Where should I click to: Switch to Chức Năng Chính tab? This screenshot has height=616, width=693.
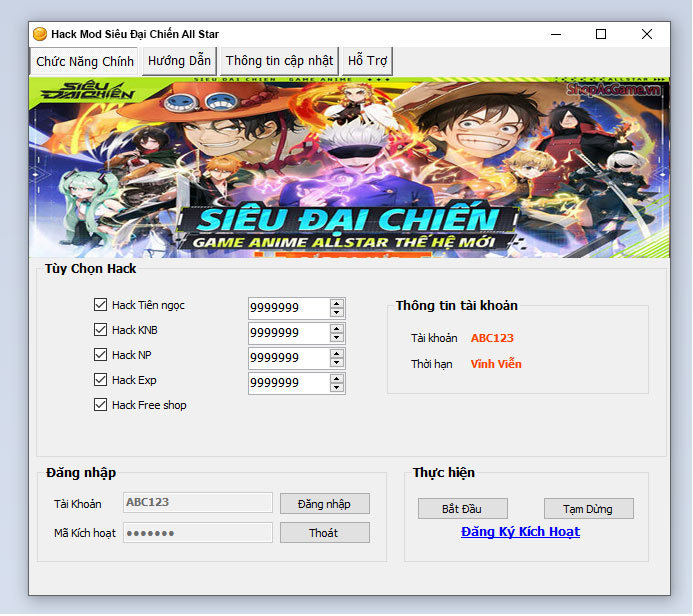tap(85, 61)
